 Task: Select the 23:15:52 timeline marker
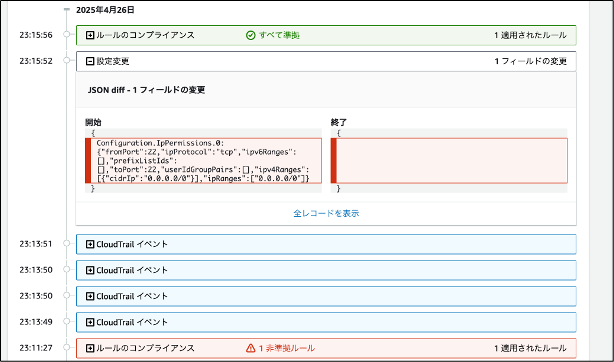click(67, 60)
